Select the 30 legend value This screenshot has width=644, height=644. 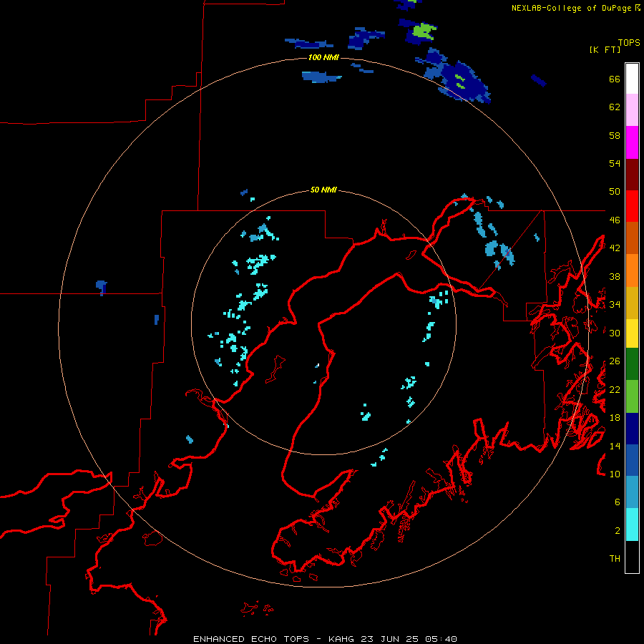[x=615, y=333]
